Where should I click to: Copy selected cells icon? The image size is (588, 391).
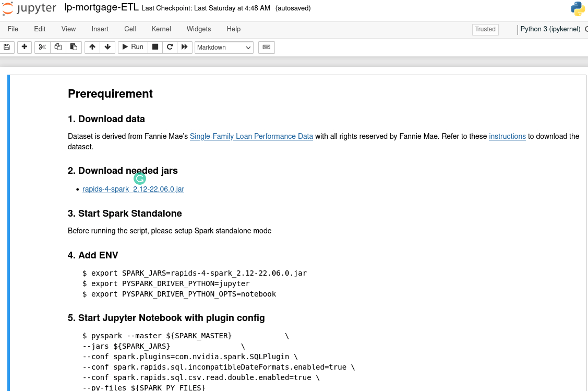pos(58,47)
